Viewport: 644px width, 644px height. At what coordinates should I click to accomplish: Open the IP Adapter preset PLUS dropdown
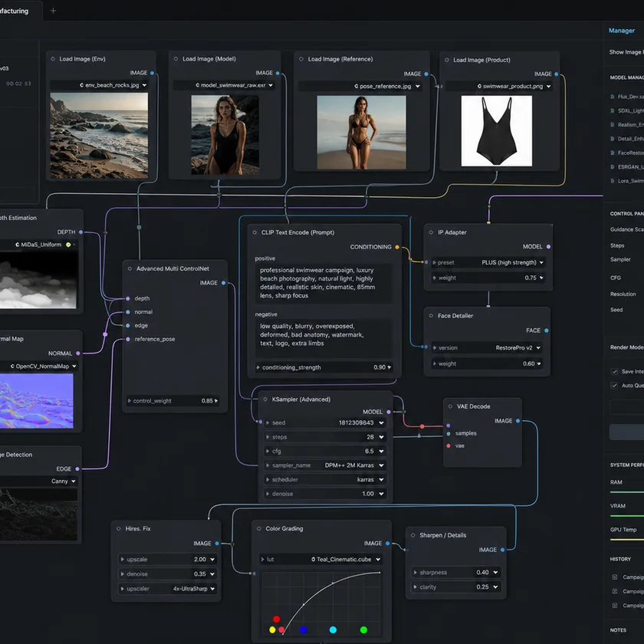(488, 262)
